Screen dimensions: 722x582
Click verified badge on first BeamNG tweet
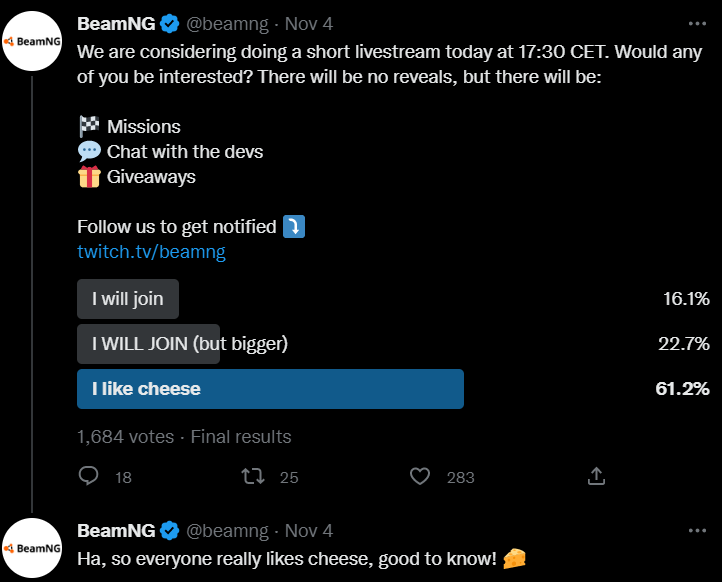[x=169, y=24]
